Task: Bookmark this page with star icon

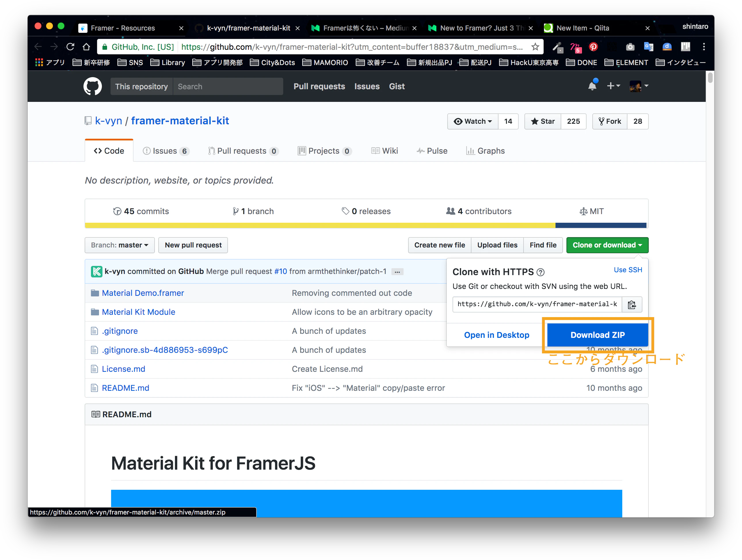Action: click(x=535, y=47)
